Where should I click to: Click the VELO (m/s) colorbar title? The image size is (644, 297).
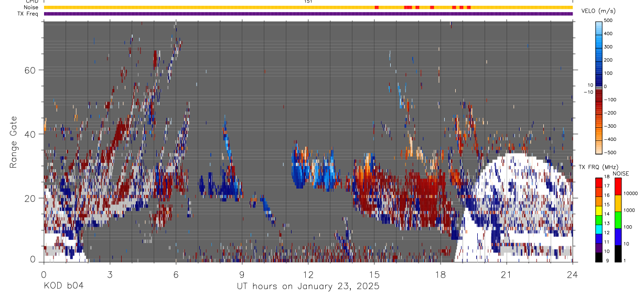pyautogui.click(x=598, y=11)
